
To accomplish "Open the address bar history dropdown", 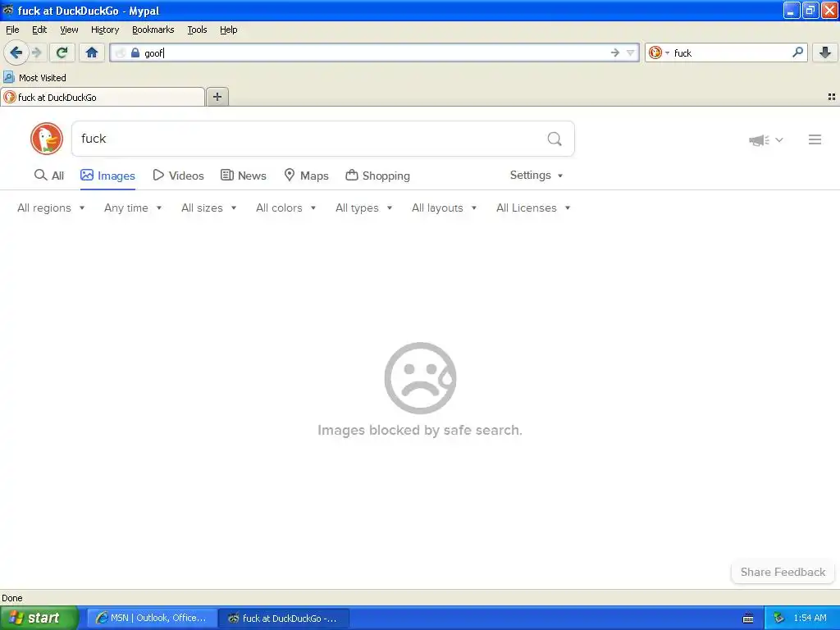I will [x=631, y=52].
